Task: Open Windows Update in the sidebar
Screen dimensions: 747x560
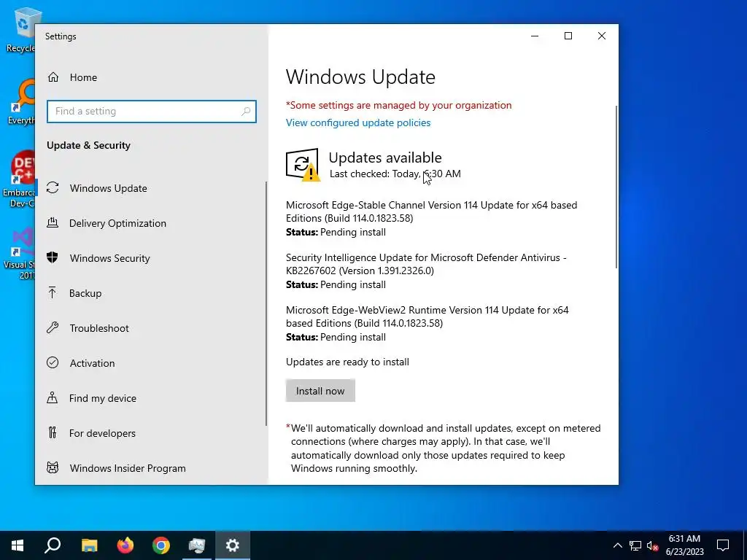Action: tap(108, 188)
